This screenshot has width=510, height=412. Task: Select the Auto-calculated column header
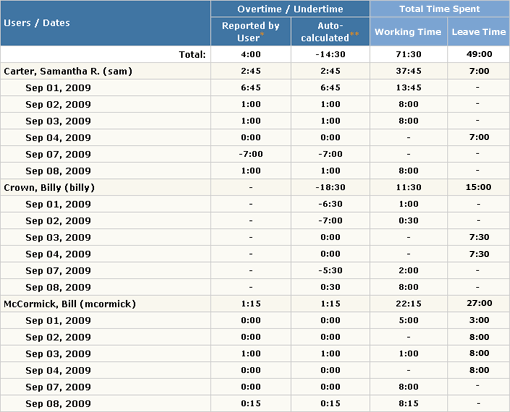tap(330, 32)
